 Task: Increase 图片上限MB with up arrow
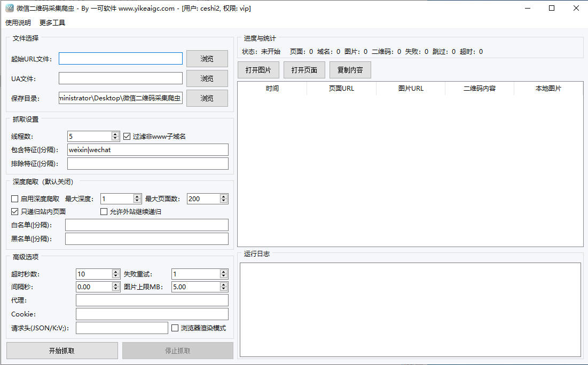(224, 284)
